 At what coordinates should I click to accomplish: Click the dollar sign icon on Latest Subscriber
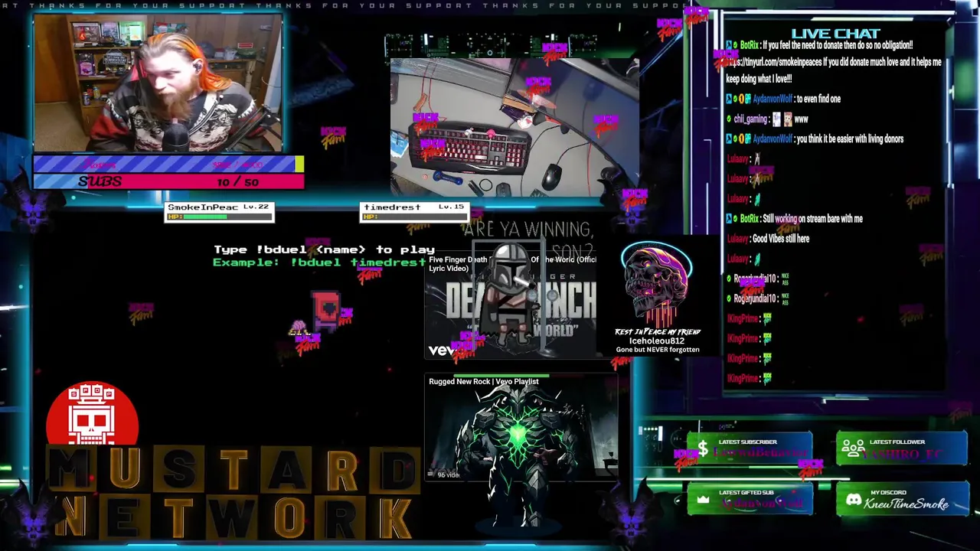pos(703,449)
